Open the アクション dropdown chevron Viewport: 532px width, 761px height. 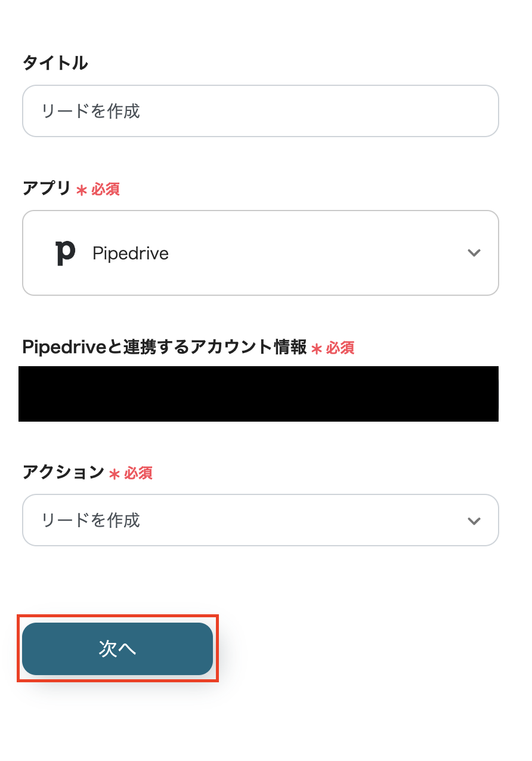[x=474, y=521]
